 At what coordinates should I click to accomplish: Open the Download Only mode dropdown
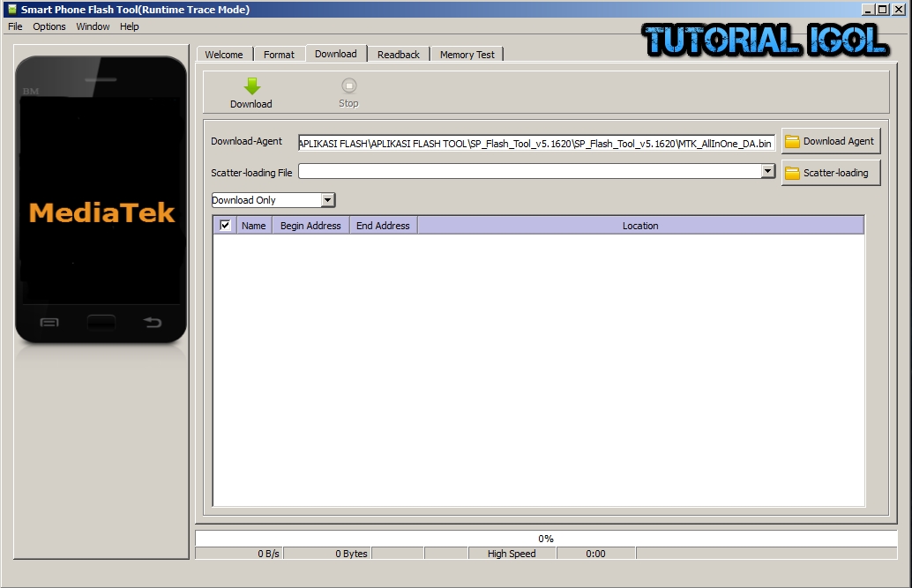coord(273,200)
